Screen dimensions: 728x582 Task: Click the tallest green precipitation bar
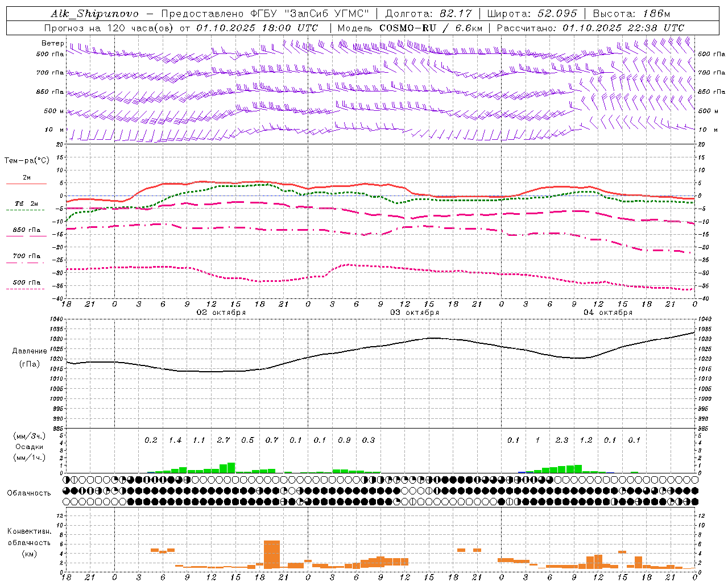pos(231,468)
